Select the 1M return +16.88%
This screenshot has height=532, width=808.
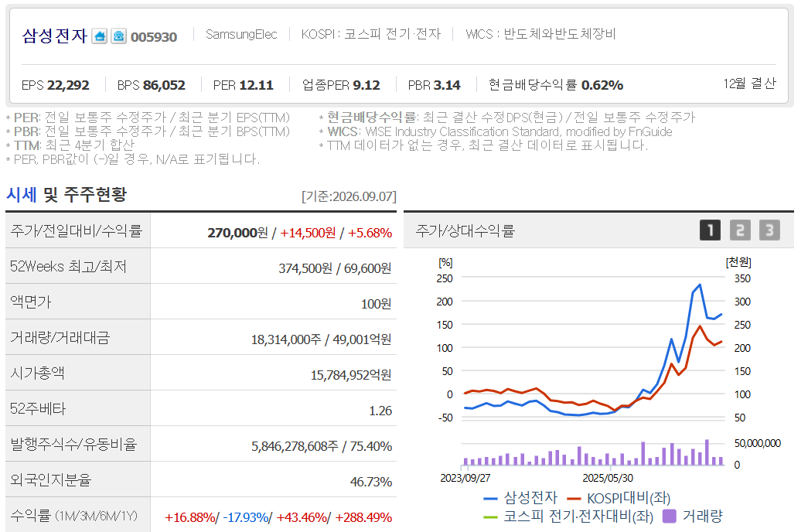[189, 517]
